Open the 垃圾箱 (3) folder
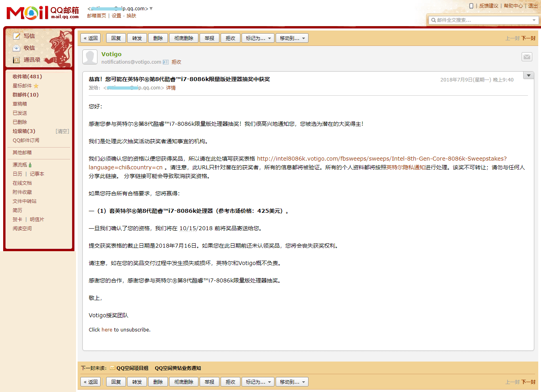 24,131
